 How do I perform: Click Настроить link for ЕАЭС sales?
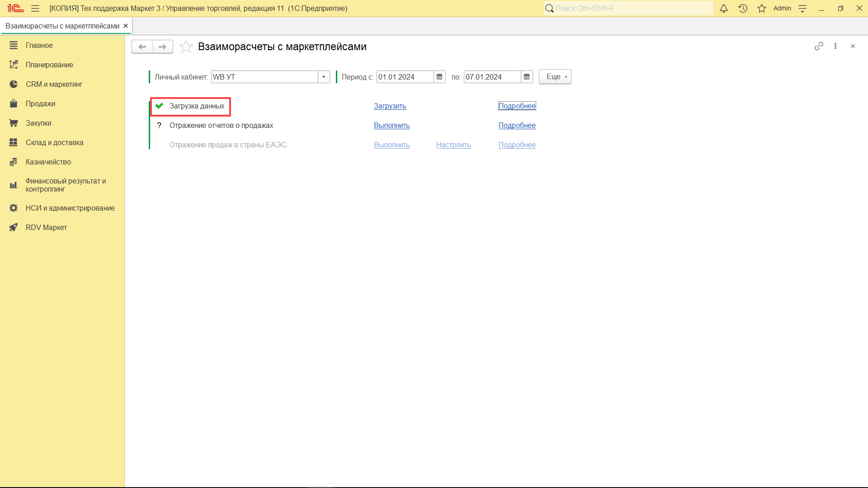pyautogui.click(x=453, y=145)
